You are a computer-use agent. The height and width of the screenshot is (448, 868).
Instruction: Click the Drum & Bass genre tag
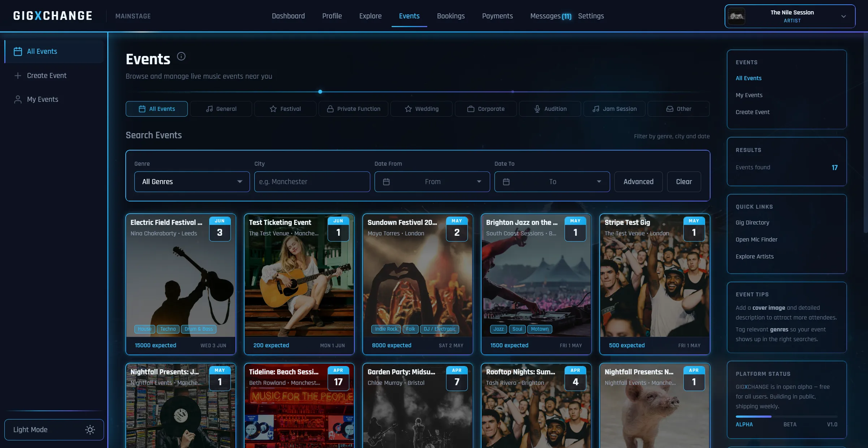pos(199,329)
